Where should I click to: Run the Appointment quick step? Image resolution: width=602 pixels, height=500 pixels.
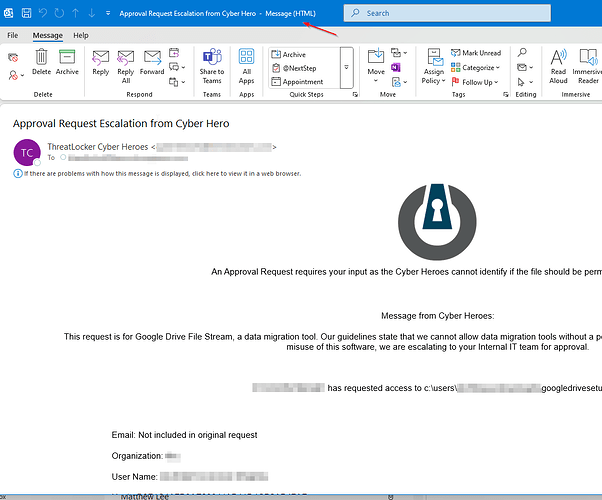[298, 82]
